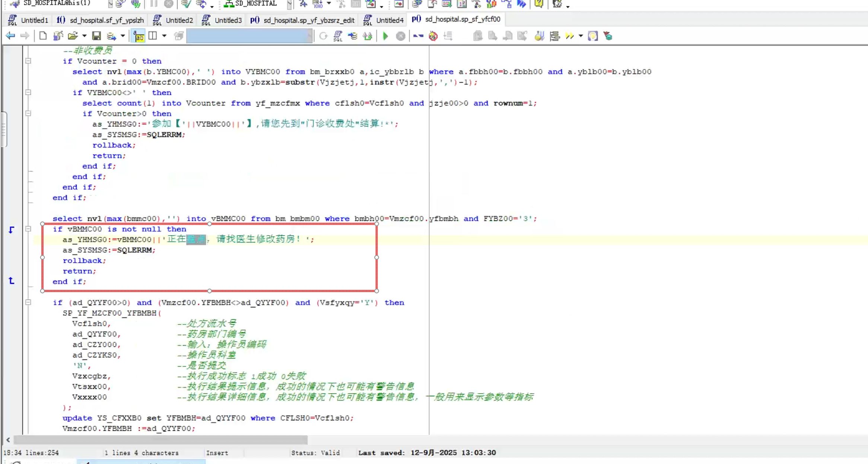This screenshot has height=464, width=868.
Task: Click the horizontal scrollbar thumb
Action: 160,440
